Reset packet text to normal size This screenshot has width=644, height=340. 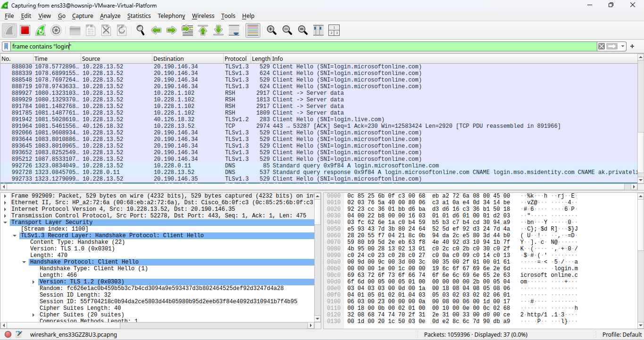[302, 30]
